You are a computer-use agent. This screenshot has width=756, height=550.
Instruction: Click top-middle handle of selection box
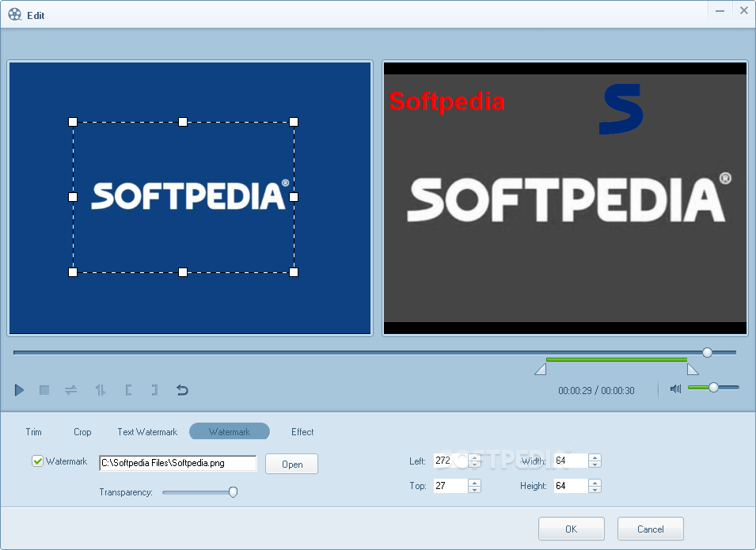point(183,122)
